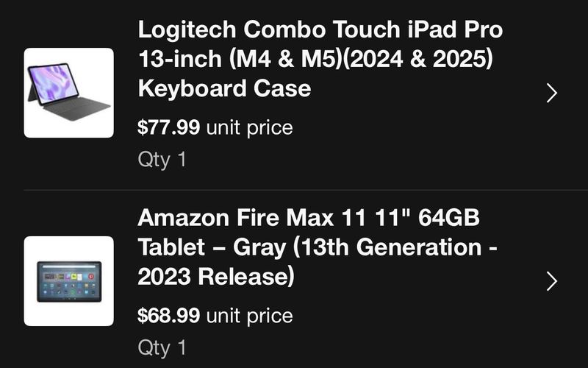Click the "Keyboard Case" title line
The image size is (588, 368).
point(224,88)
